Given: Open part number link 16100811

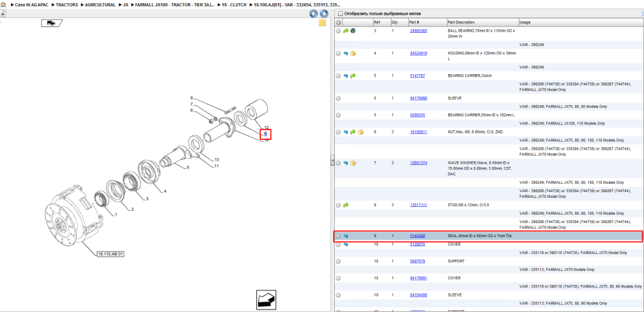Looking at the screenshot, I should [419, 132].
